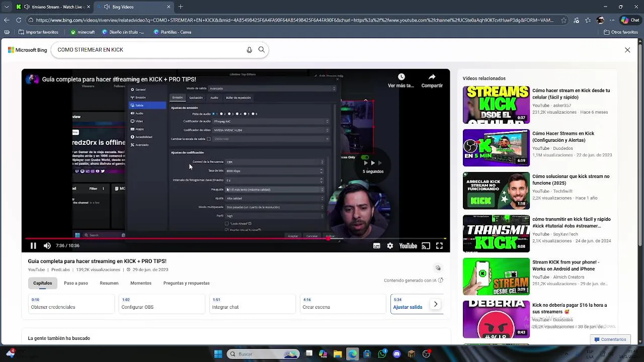Click the taskbar Buscar search box
This screenshot has width=644, height=362.
click(263, 354)
